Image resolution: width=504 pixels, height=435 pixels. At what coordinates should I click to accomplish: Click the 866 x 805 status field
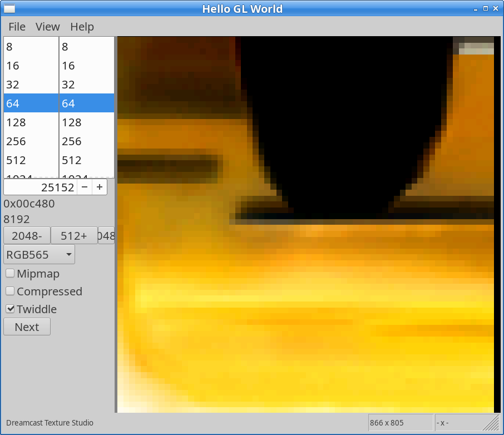[x=401, y=422]
